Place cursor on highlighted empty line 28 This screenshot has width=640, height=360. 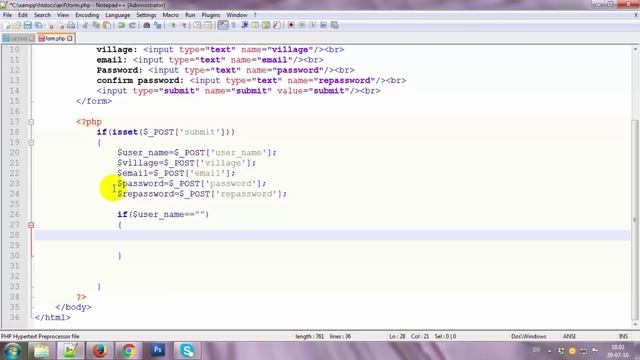(332, 235)
